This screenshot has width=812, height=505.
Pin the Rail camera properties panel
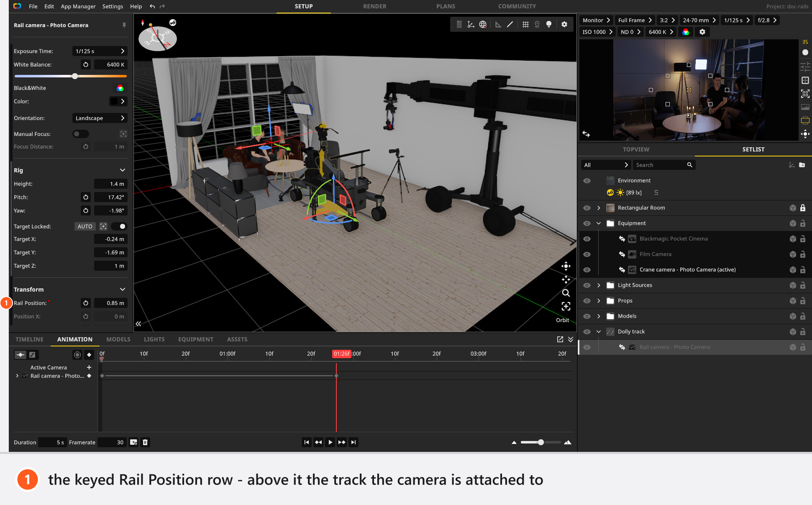pos(124,25)
